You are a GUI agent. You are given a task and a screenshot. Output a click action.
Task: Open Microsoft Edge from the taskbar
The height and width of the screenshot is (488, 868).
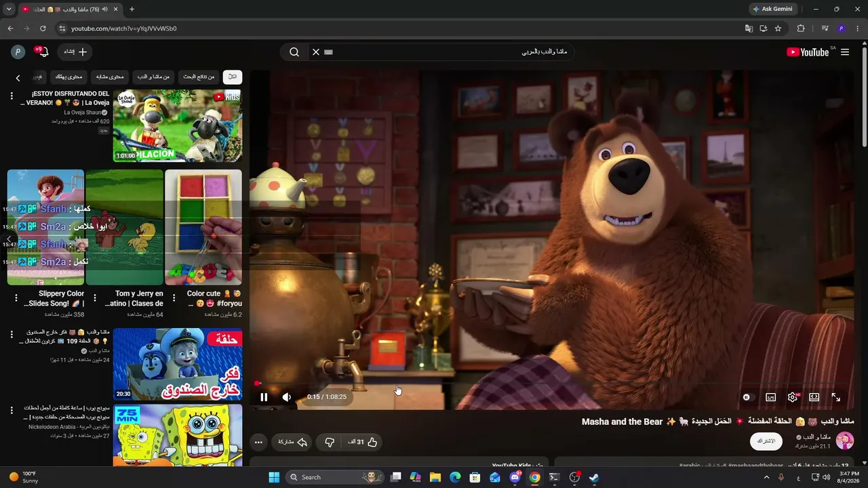[455, 477]
